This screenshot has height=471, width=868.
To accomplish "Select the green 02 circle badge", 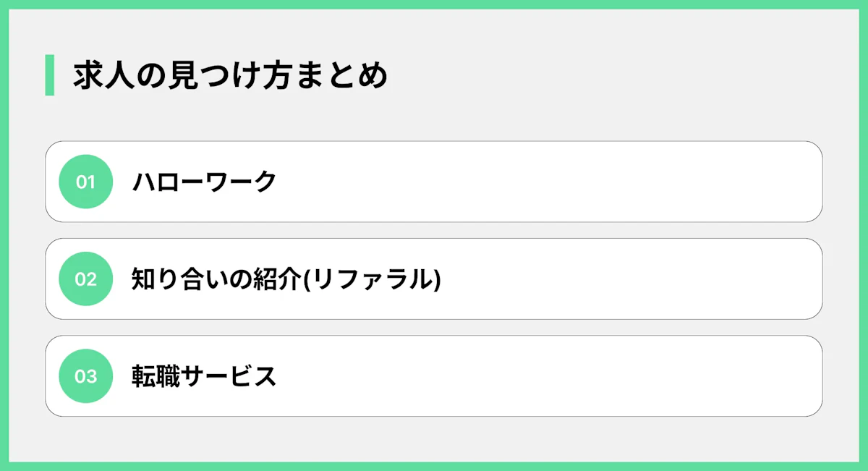I will 85,279.
